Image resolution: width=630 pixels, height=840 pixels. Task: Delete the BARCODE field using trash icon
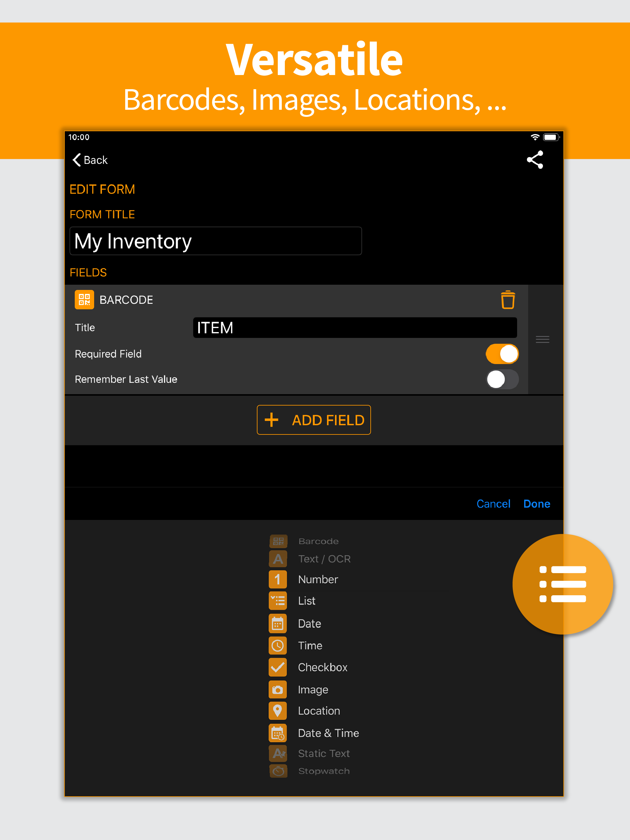coord(508,299)
